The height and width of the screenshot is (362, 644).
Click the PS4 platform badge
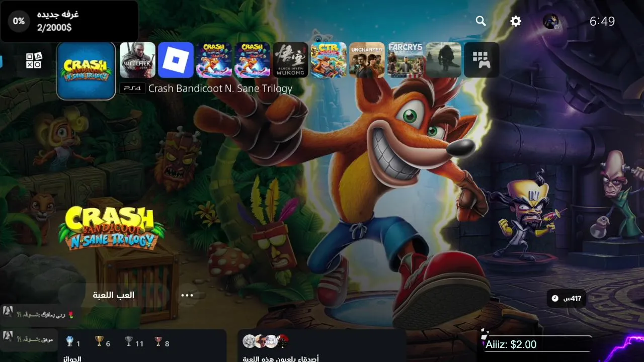coord(132,88)
